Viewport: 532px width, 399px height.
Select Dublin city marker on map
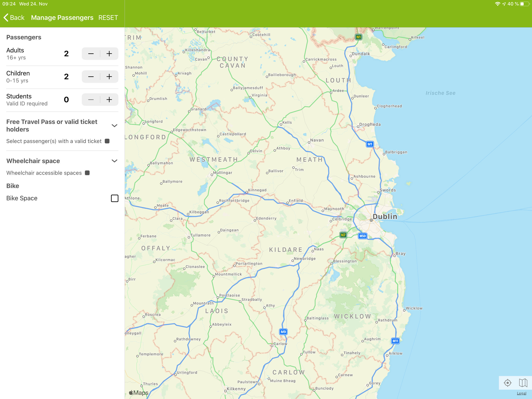click(x=371, y=220)
